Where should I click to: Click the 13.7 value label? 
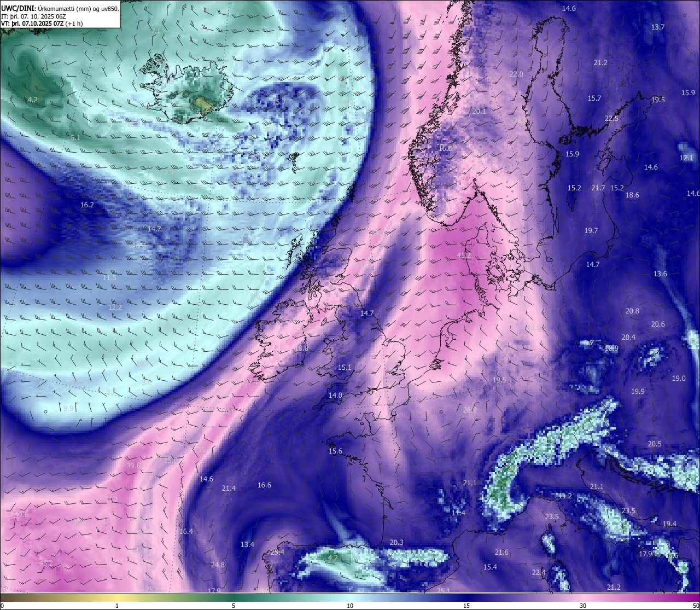click(x=658, y=27)
